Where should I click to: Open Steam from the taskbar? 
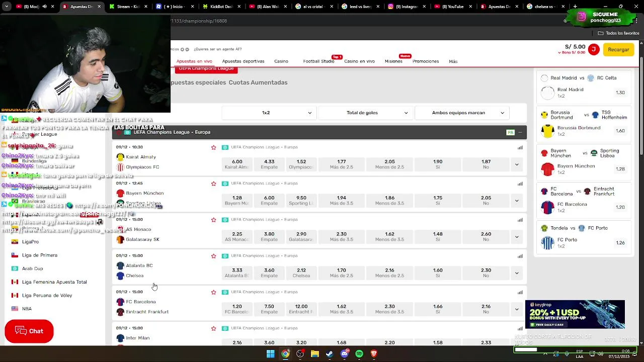click(x=330, y=354)
